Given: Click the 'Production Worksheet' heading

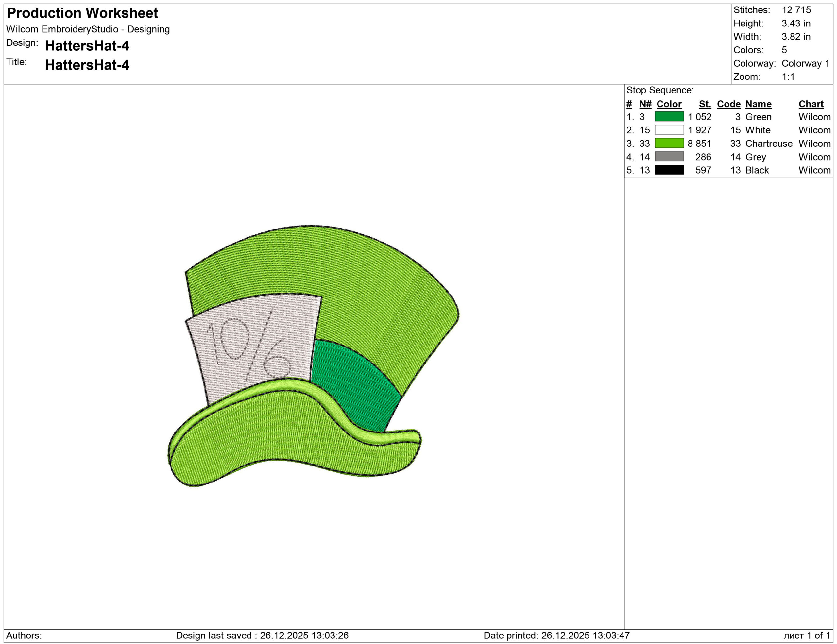Looking at the screenshot, I should pos(82,13).
